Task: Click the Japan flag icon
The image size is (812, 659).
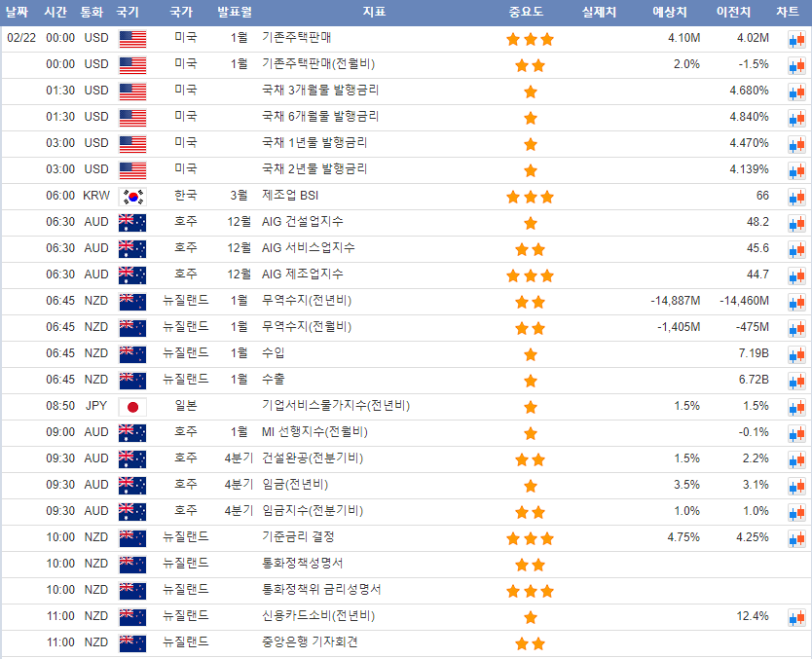Action: pos(131,407)
